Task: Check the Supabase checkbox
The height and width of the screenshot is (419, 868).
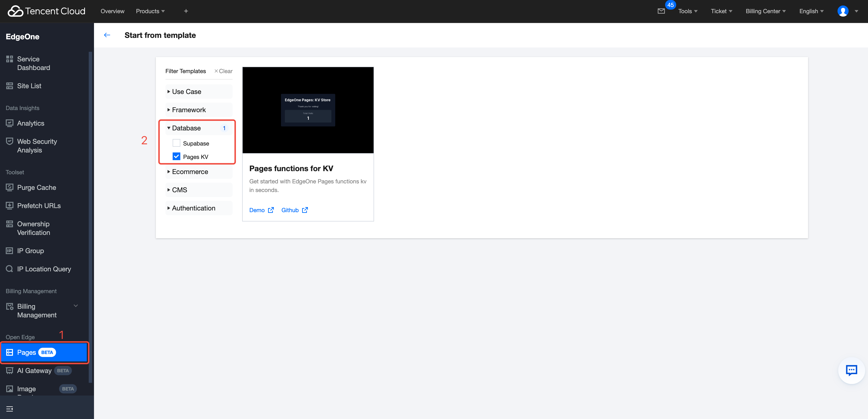Action: tap(176, 143)
